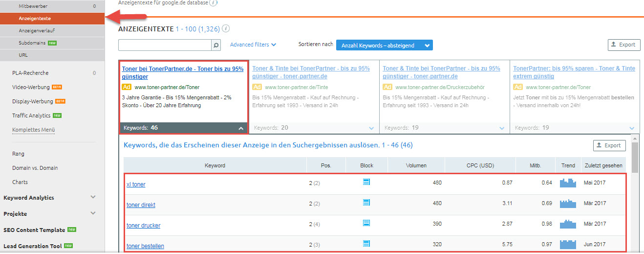The height and width of the screenshot is (254, 644).
Task: Click block icon in toner direkt row
Action: coord(366,203)
